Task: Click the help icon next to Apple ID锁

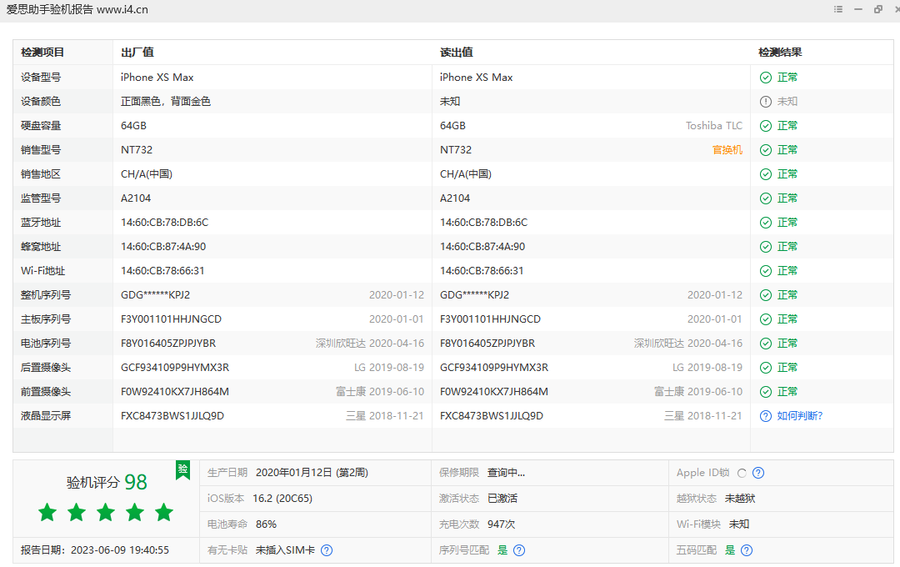Action: coord(758,473)
